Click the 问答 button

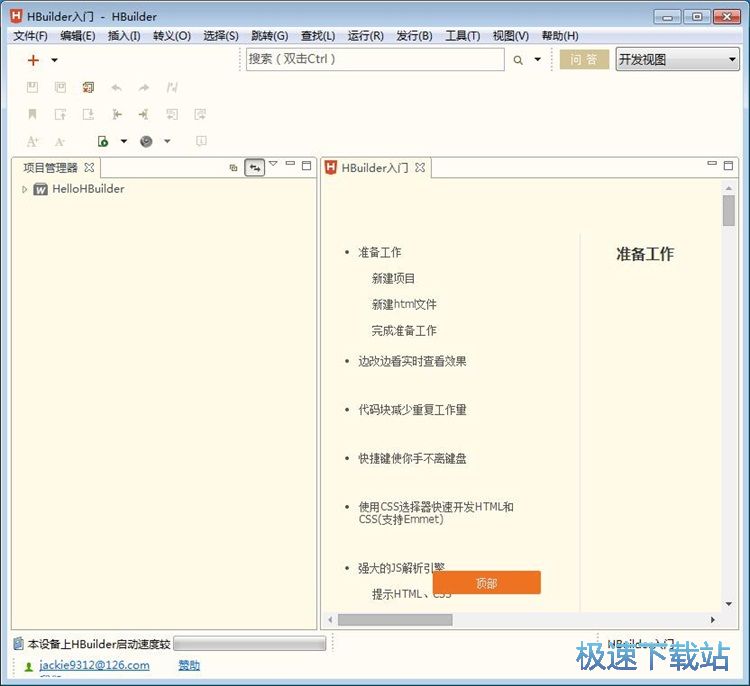pyautogui.click(x=584, y=60)
